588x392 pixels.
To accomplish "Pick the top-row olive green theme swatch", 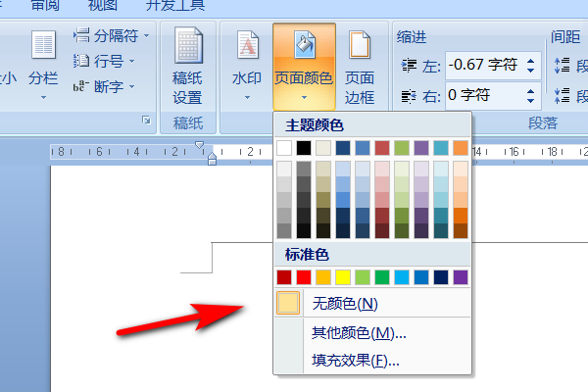I will click(402, 148).
